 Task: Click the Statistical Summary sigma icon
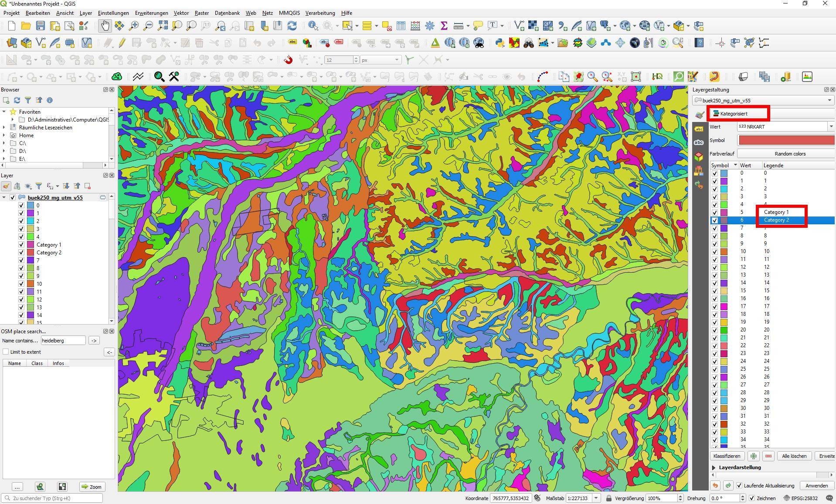444,26
